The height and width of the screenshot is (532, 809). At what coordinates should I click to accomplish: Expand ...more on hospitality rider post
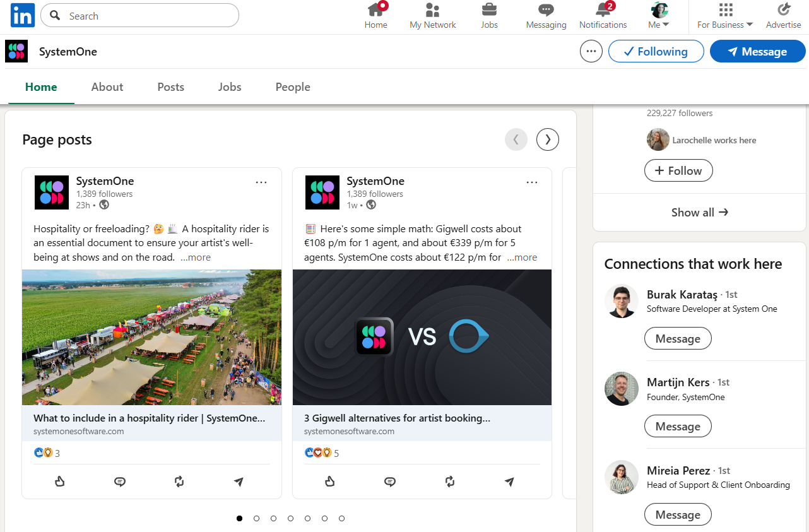(x=196, y=257)
